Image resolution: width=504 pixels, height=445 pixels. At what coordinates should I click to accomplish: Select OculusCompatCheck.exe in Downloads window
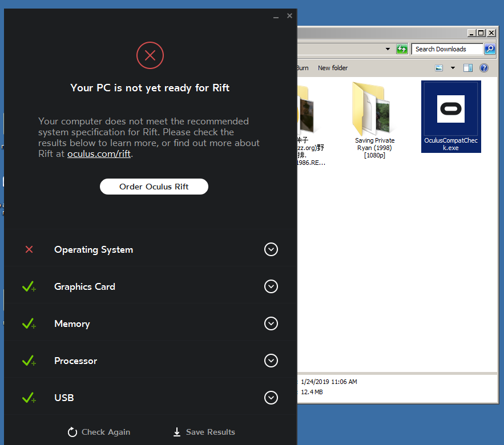[x=451, y=116]
